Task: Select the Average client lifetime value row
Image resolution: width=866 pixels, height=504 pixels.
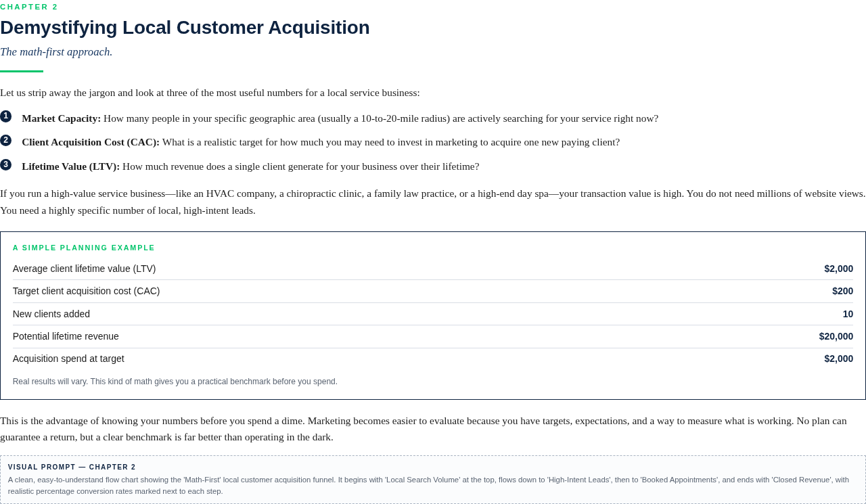Action: pyautogui.click(x=433, y=269)
